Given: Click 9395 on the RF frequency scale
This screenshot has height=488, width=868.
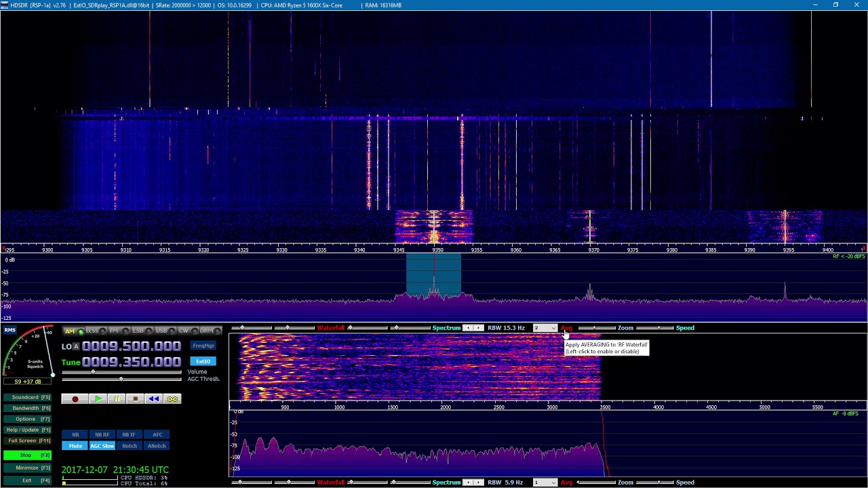Looking at the screenshot, I should [788, 250].
